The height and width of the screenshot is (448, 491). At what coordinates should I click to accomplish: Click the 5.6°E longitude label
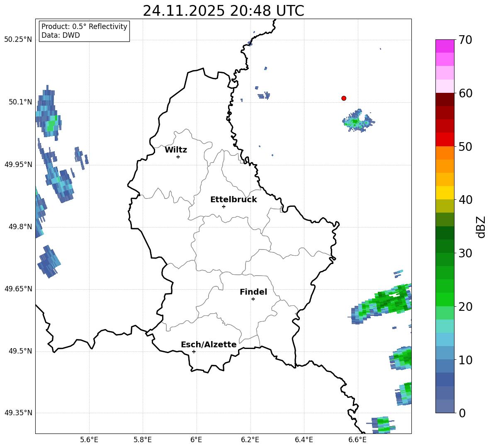click(89, 440)
